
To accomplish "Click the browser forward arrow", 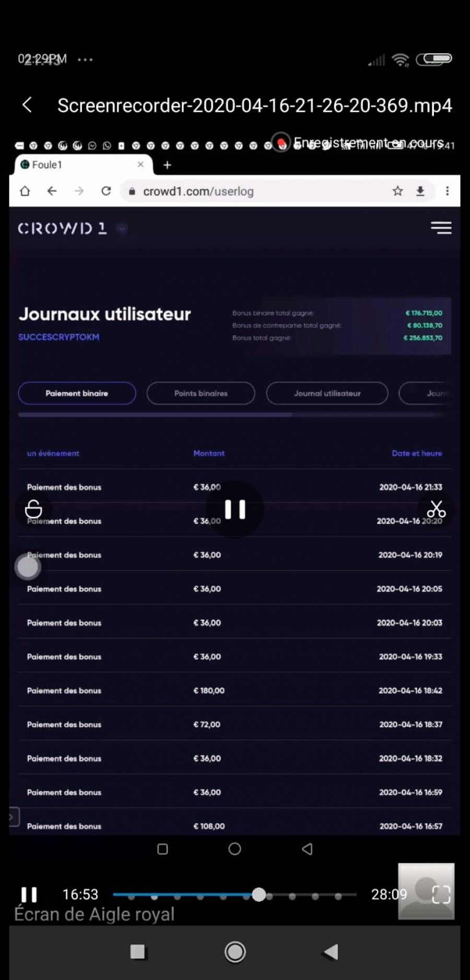I will [79, 191].
